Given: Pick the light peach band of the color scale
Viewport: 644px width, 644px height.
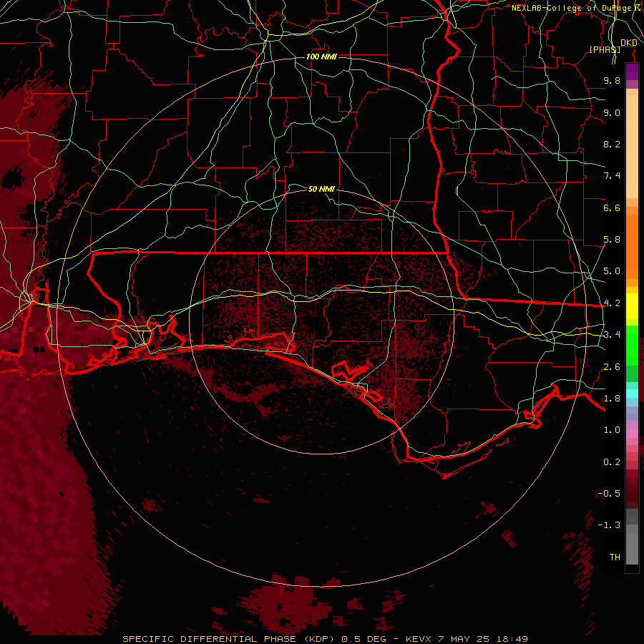Looking at the screenshot, I should 632,148.
